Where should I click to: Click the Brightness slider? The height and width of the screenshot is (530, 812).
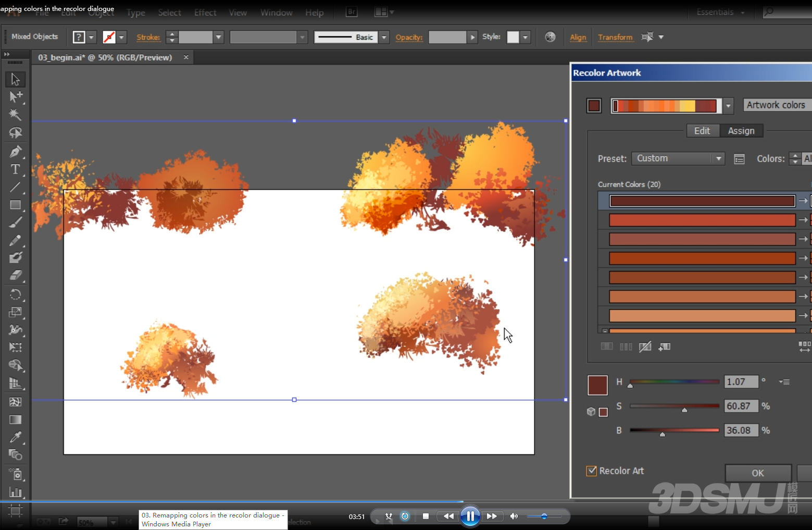tap(674, 430)
